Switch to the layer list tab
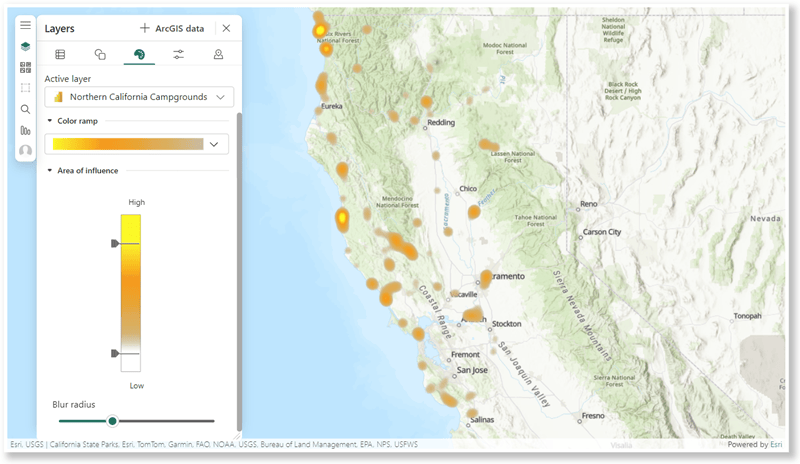This screenshot has width=800, height=464. 60,55
